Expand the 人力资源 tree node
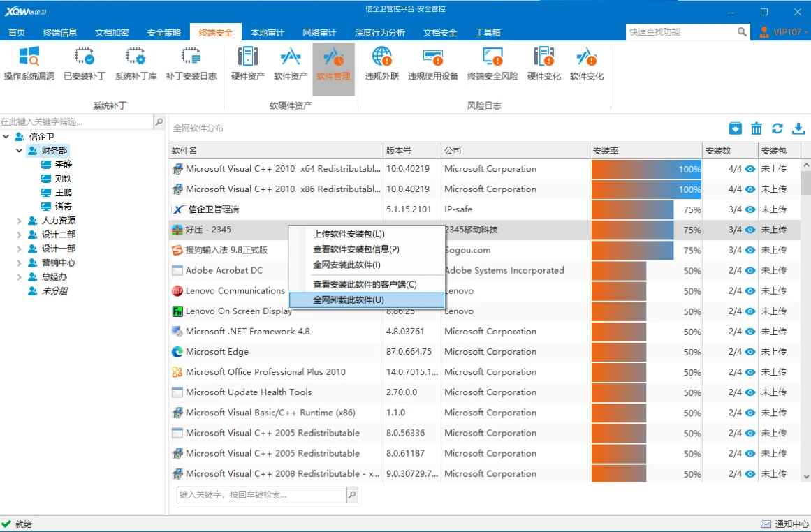 [19, 221]
